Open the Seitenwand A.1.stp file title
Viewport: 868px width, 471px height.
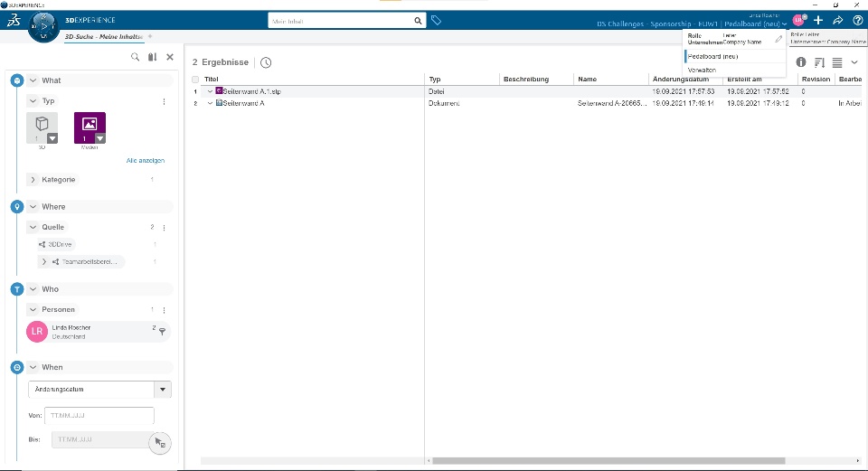point(252,91)
